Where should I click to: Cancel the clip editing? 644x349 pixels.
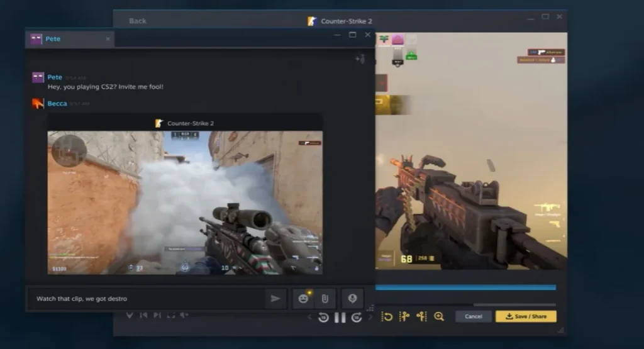pyautogui.click(x=474, y=316)
